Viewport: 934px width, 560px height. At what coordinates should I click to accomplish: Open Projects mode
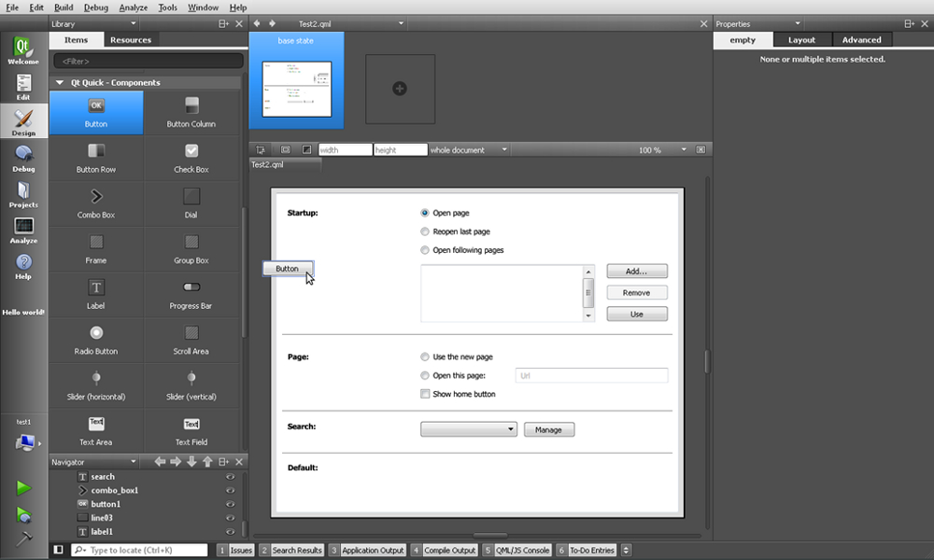pos(23,194)
